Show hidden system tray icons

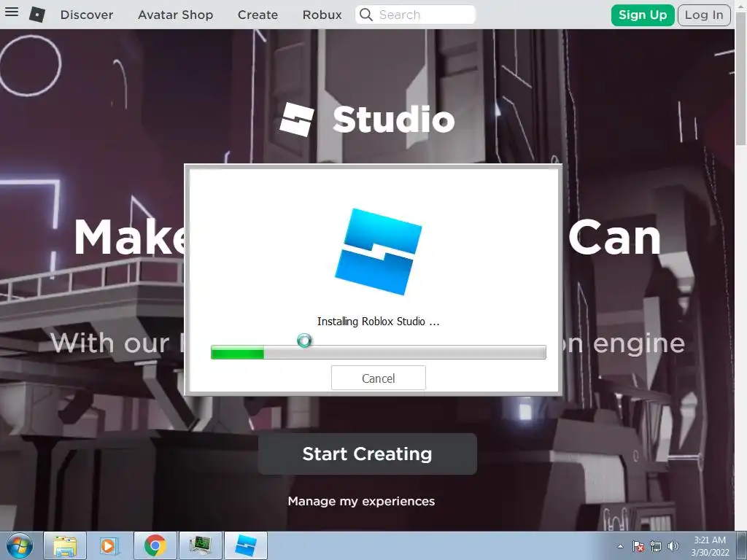click(x=620, y=546)
